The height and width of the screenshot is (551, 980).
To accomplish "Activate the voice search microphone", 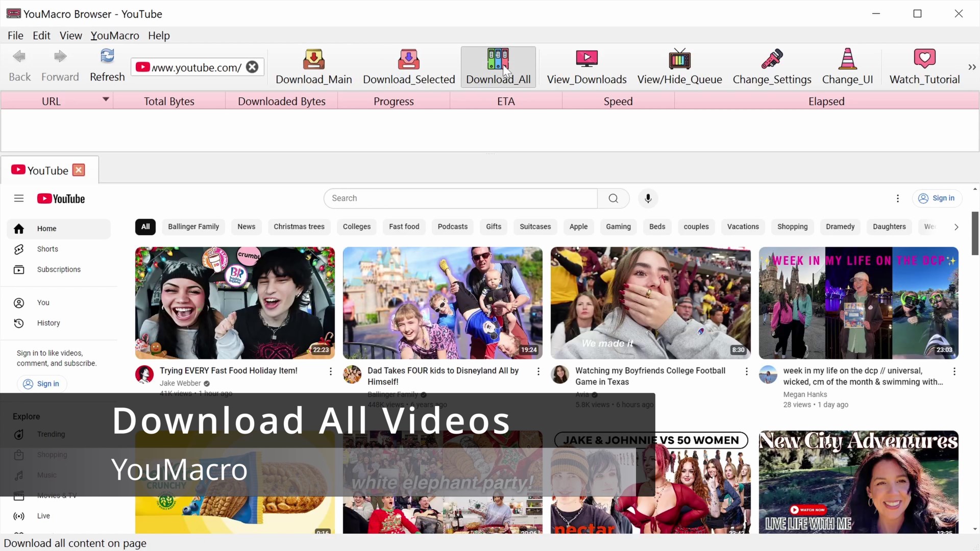I will (648, 198).
